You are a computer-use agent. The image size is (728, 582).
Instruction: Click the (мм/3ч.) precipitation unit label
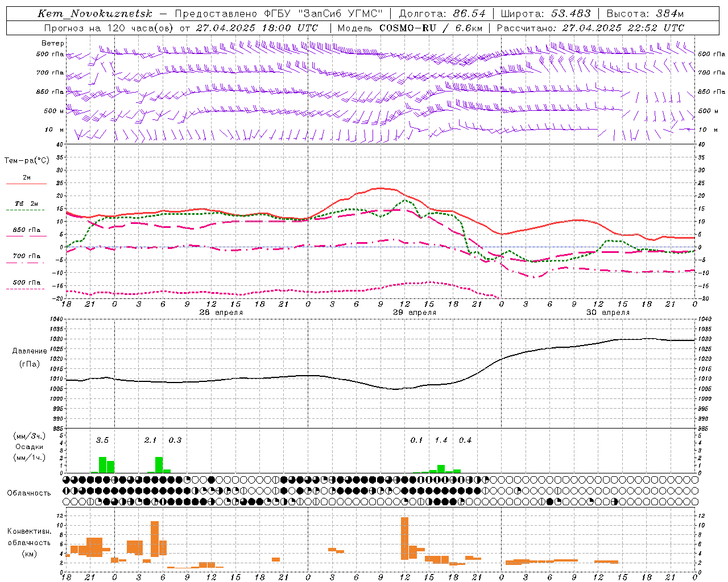click(30, 436)
